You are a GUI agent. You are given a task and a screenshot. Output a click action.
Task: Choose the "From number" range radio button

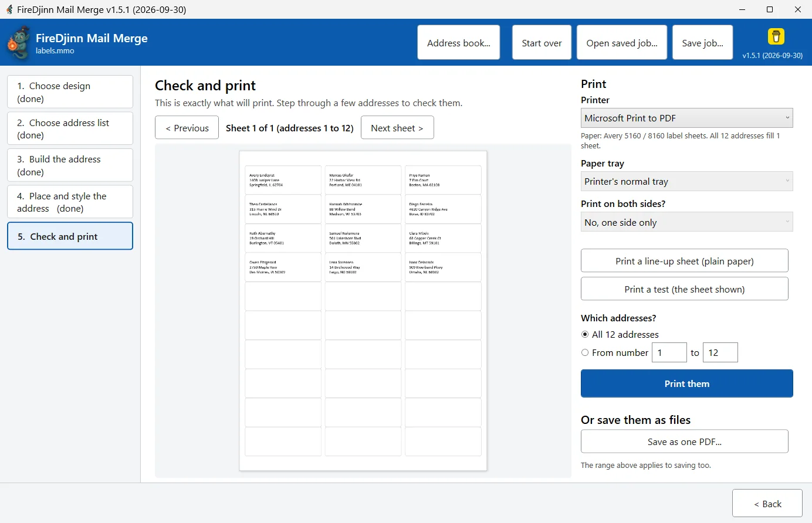(x=585, y=353)
